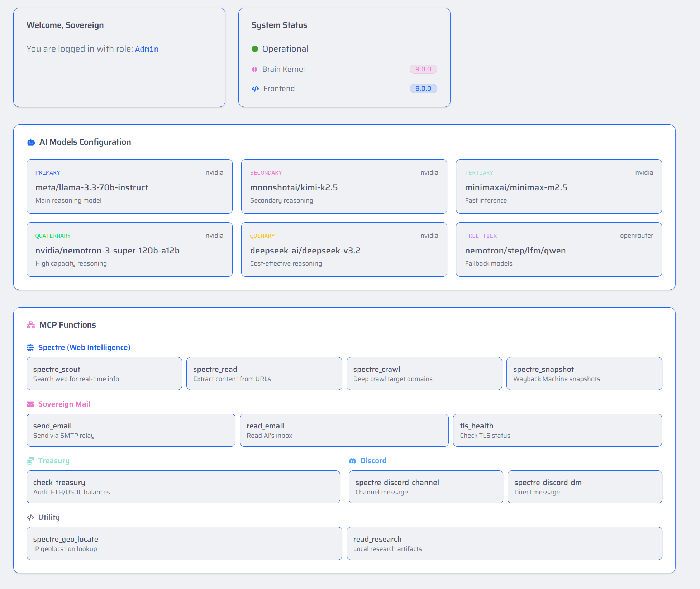Select the FREE TIER openrouter model card
700x589 pixels.
coord(559,250)
